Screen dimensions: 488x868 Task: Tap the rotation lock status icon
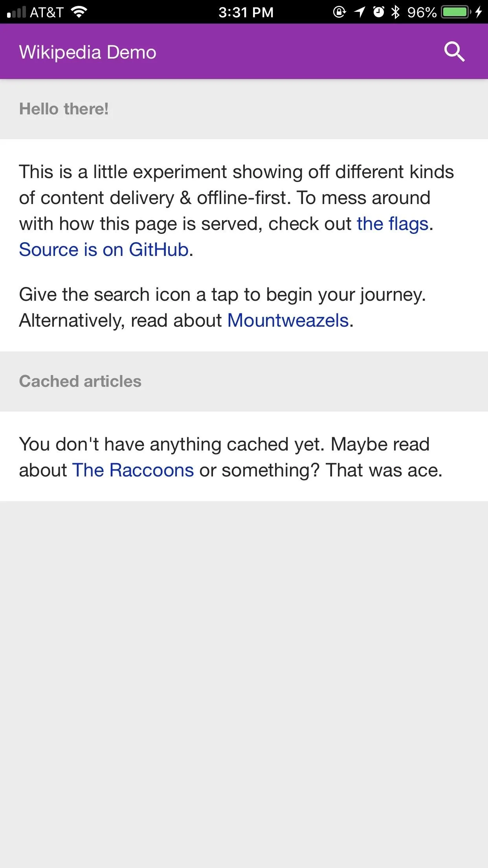point(339,12)
